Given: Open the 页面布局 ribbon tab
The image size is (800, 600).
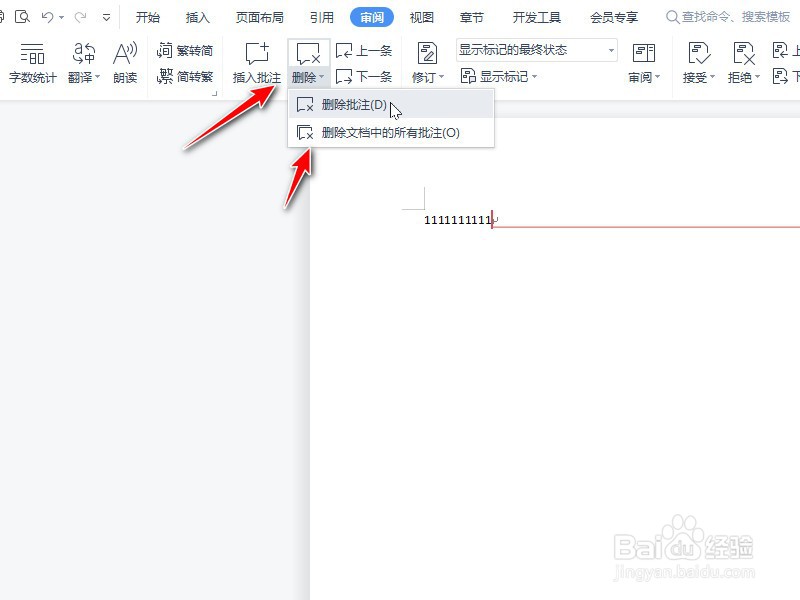Looking at the screenshot, I should 260,16.
